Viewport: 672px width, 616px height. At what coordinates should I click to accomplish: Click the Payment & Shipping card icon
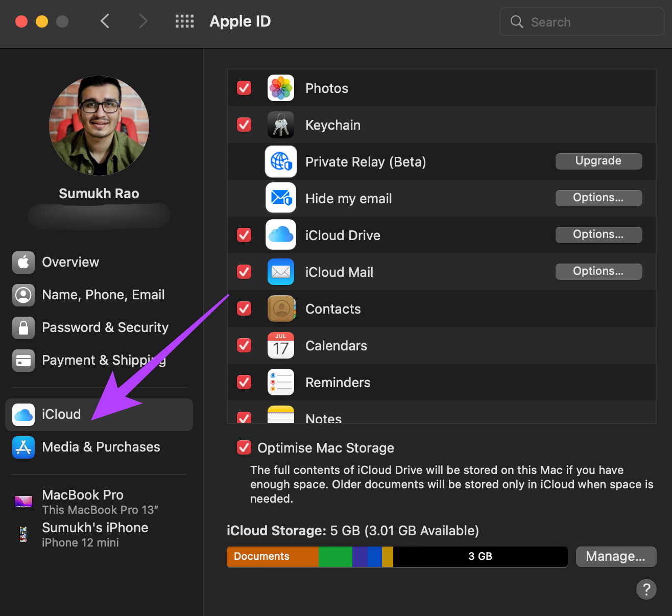[23, 361]
